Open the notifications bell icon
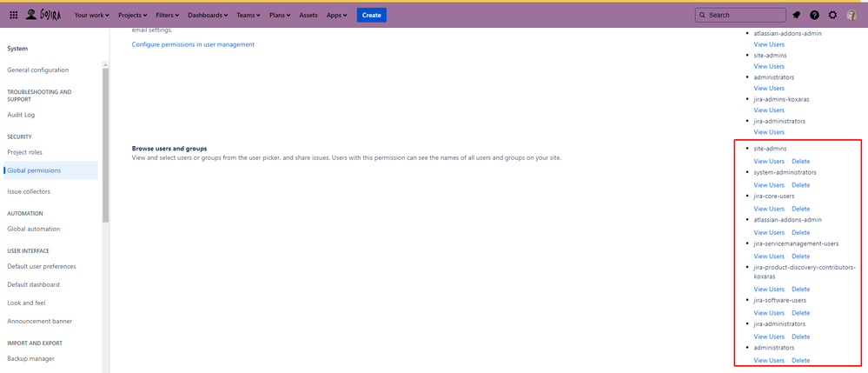Viewport: 868px width, 373px height. pyautogui.click(x=796, y=15)
